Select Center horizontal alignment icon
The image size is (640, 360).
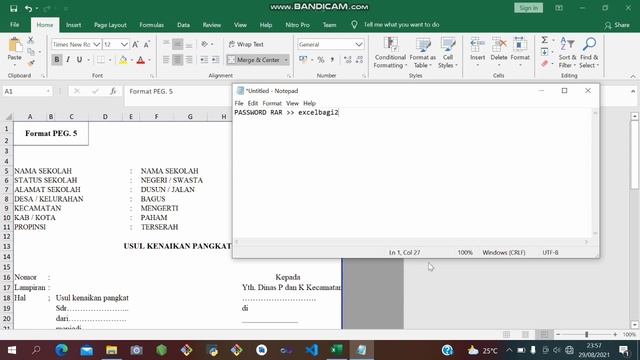click(178, 60)
